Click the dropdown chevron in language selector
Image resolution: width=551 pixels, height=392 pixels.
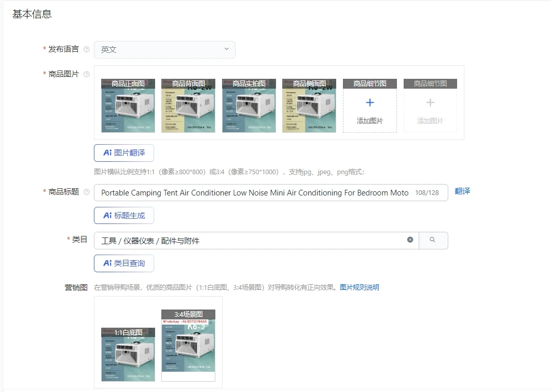[x=227, y=49]
